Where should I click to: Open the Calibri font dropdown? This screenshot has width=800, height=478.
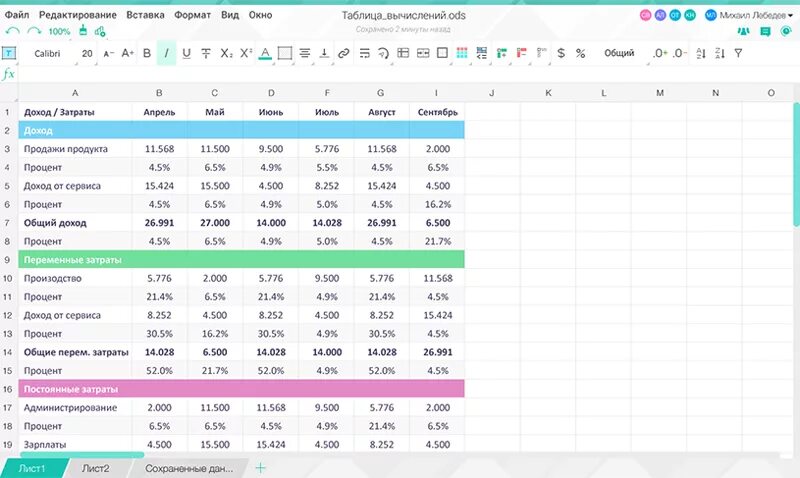point(47,53)
